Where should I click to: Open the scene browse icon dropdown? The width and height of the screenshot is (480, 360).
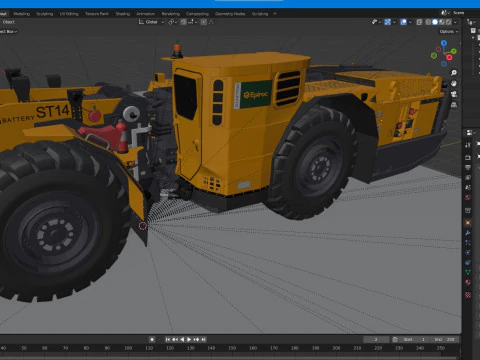445,13
